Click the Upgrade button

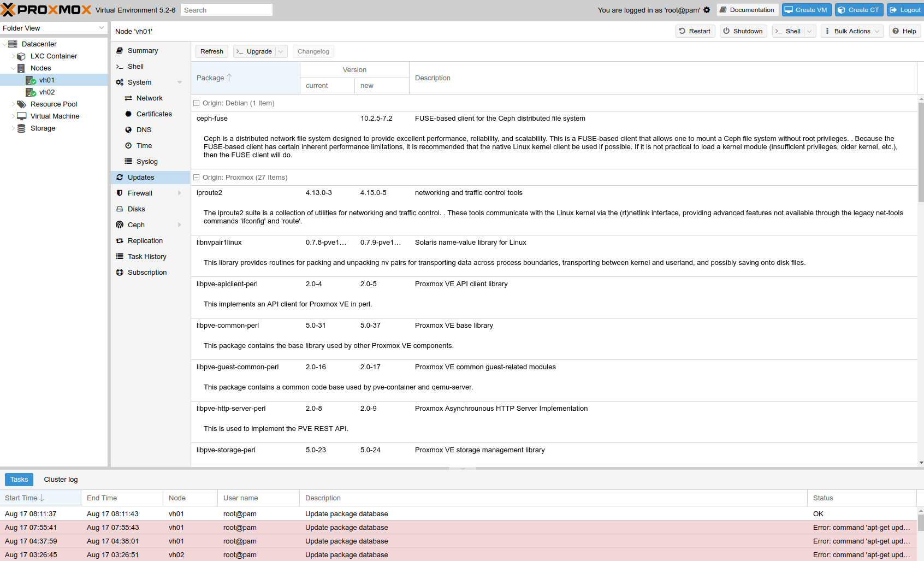coord(254,51)
